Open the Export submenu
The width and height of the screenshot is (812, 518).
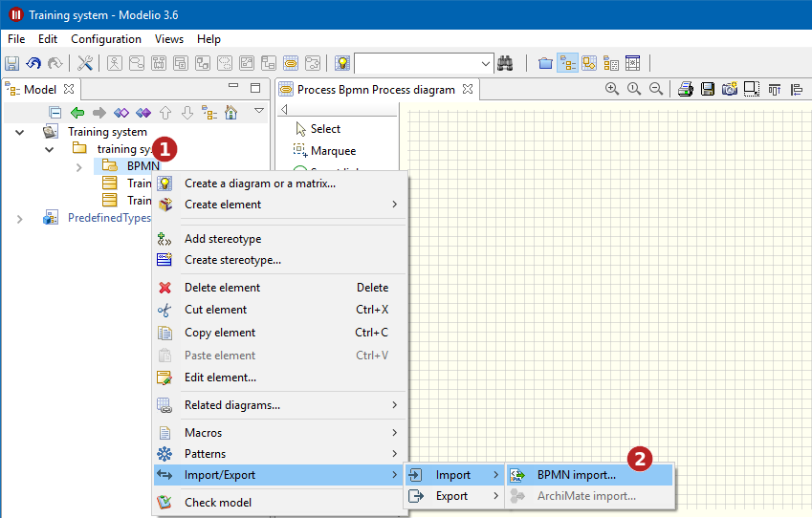point(454,496)
